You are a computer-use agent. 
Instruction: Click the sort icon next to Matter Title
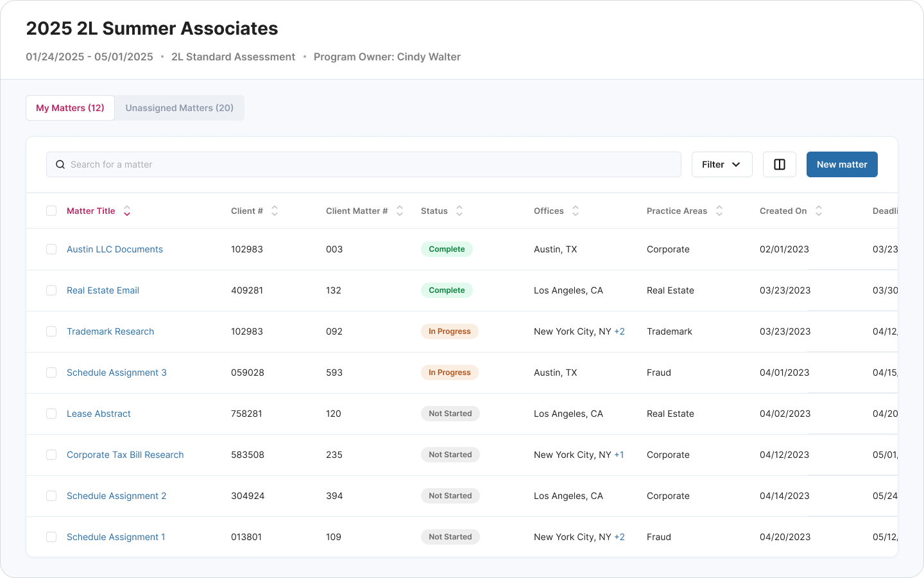pos(126,211)
